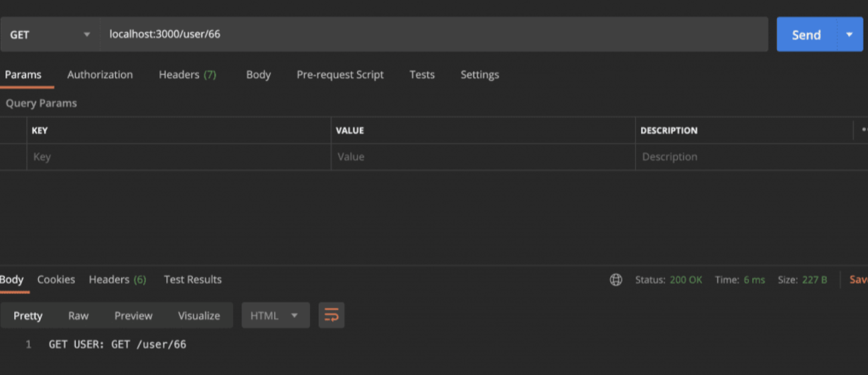The height and width of the screenshot is (375, 868).
Task: Switch to the Authorization tab
Action: 100,74
